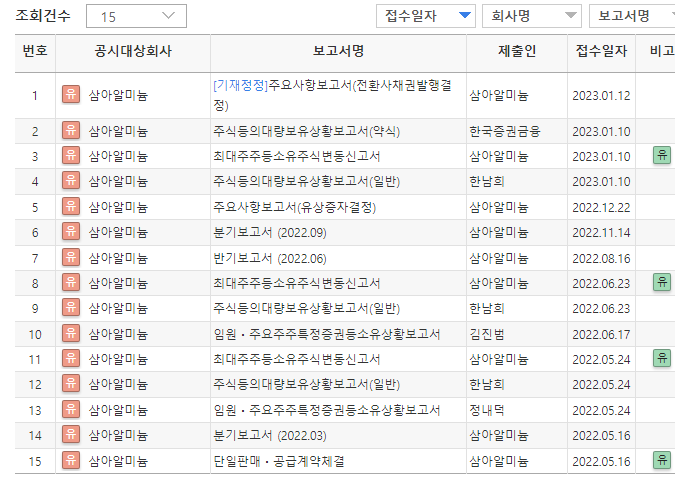The height and width of the screenshot is (486, 686).
Task: Click the 공시대상회사 column header
Action: click(133, 51)
